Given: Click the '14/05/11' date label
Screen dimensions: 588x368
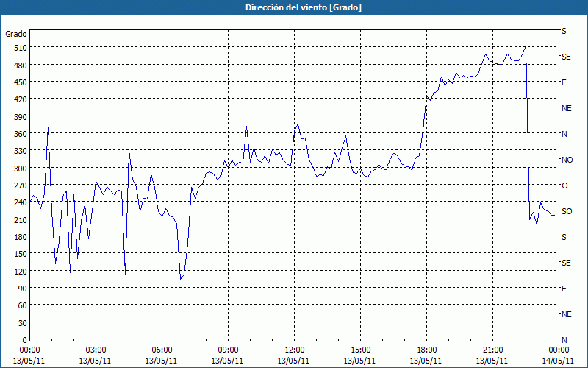Looking at the screenshot, I should tap(559, 361).
